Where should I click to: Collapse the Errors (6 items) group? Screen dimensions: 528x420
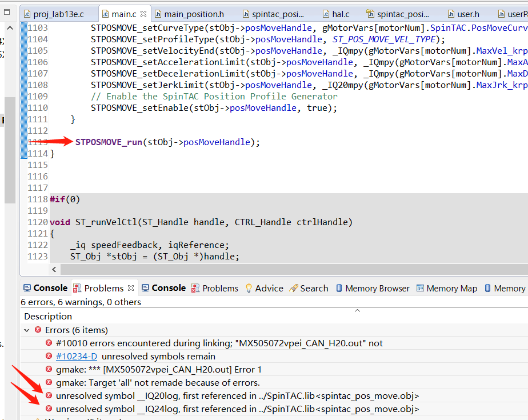click(x=27, y=330)
